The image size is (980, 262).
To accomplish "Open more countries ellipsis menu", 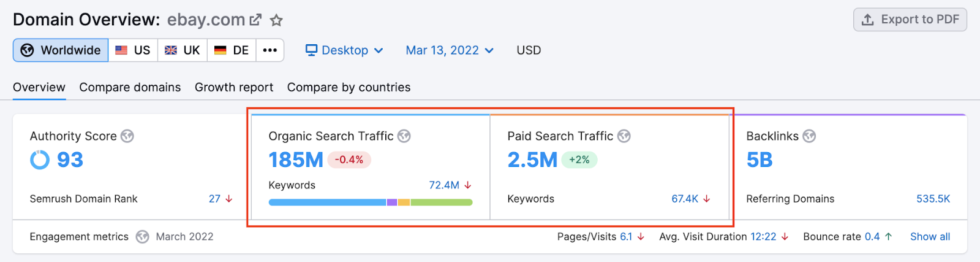I will [x=270, y=50].
